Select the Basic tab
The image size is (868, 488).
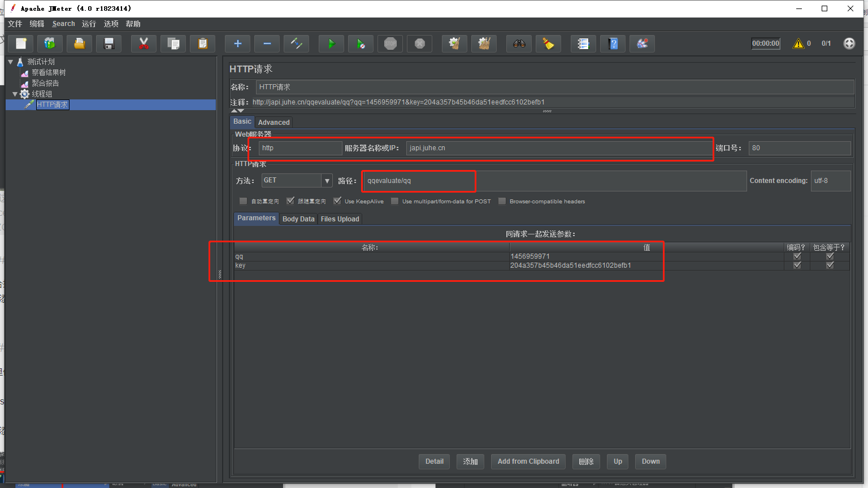(x=242, y=122)
